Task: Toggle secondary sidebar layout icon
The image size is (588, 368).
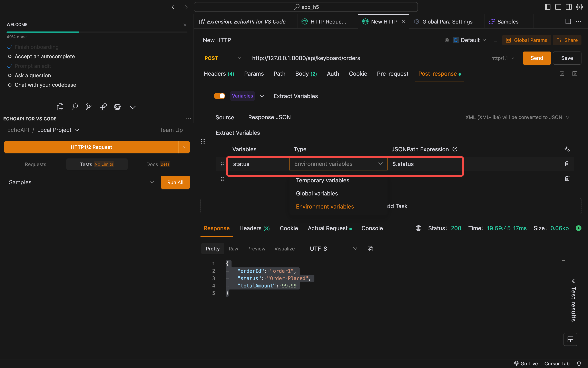Action: (569, 7)
